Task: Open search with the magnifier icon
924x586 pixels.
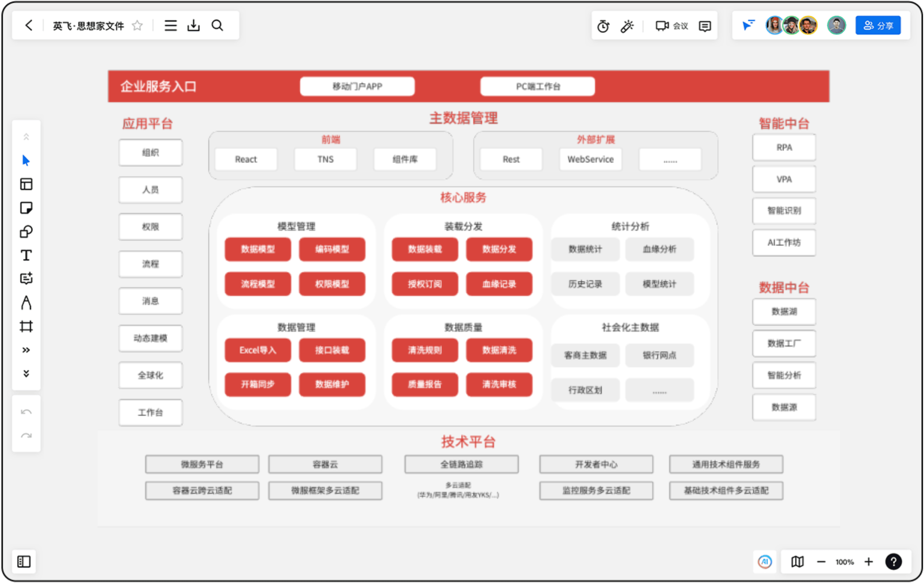Action: 217,25
